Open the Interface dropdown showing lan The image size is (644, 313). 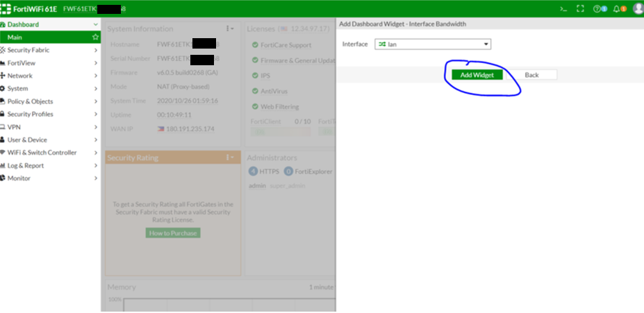[433, 44]
